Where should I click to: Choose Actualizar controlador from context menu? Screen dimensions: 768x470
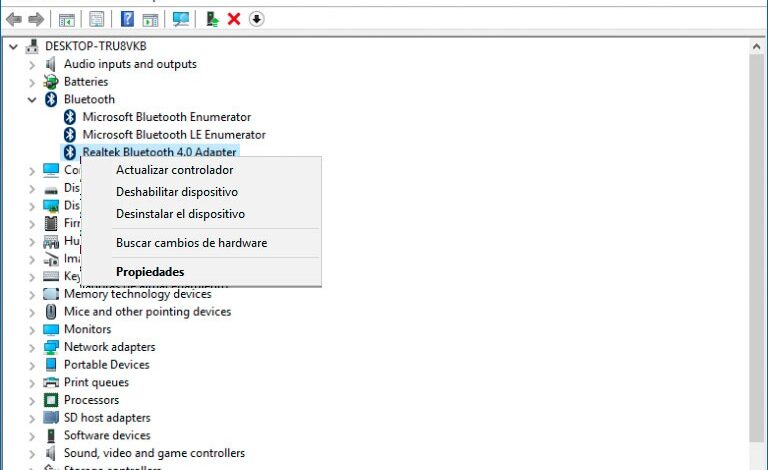[x=201, y=170]
